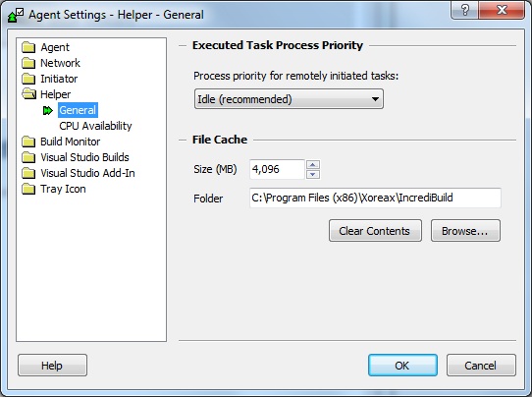
Task: Click the Visual Studio Builds folder icon
Action: click(28, 157)
